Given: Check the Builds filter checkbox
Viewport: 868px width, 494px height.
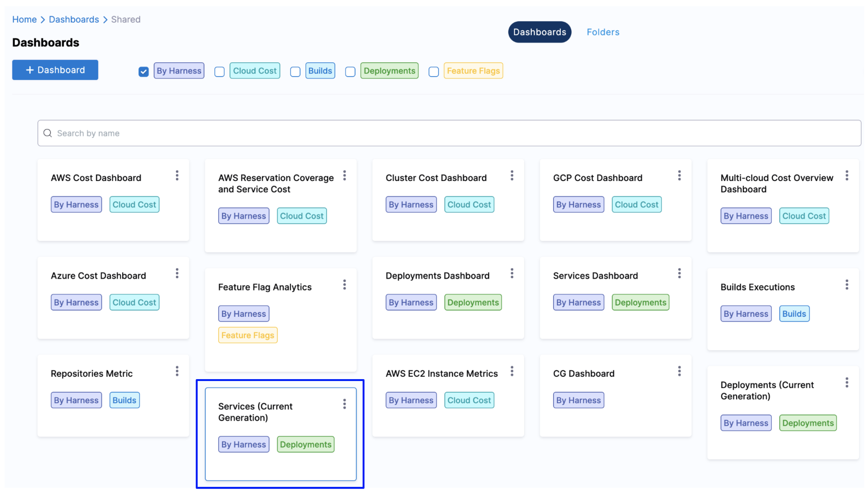Looking at the screenshot, I should (295, 71).
